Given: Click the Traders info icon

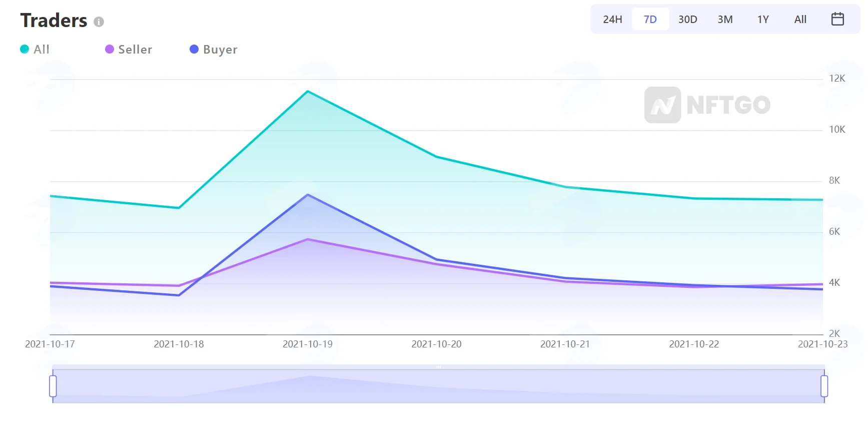Looking at the screenshot, I should (99, 22).
